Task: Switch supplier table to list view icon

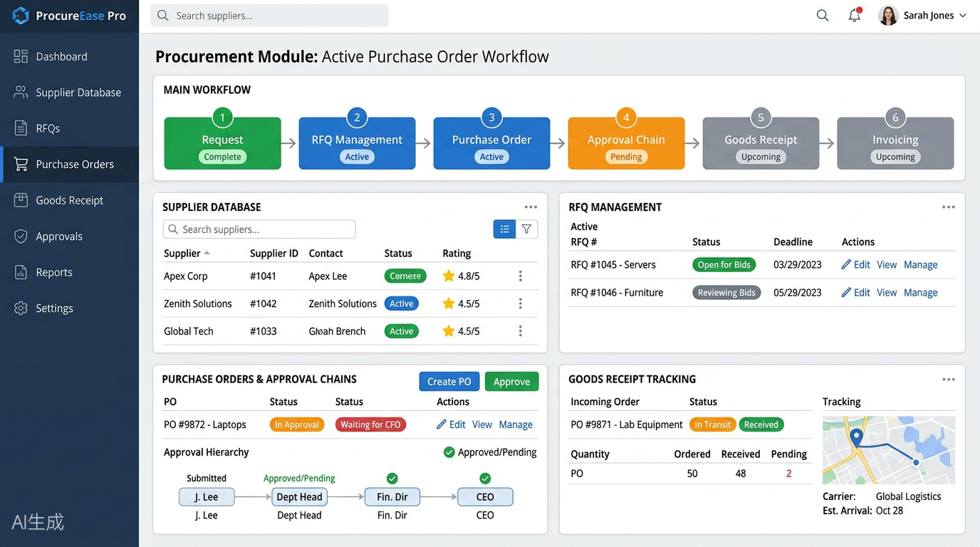Action: point(504,229)
